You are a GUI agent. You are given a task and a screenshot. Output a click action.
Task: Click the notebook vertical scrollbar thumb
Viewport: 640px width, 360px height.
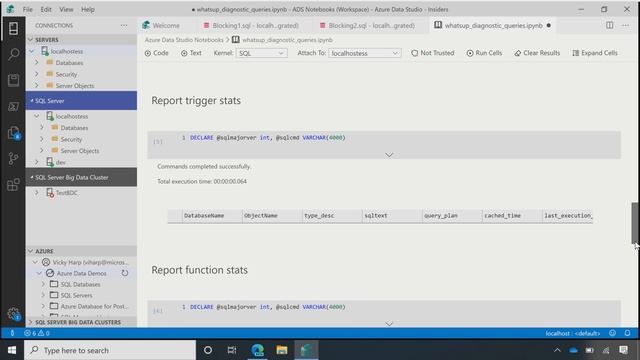click(x=635, y=223)
